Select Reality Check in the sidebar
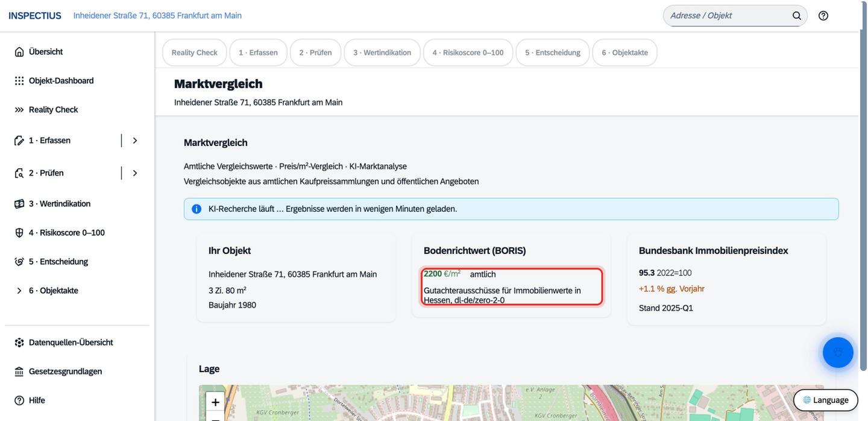Screen dimensions: 868x421 (77, 110)
